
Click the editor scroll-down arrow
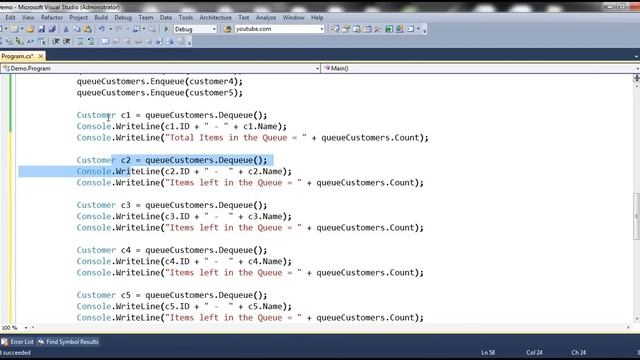coord(636,318)
